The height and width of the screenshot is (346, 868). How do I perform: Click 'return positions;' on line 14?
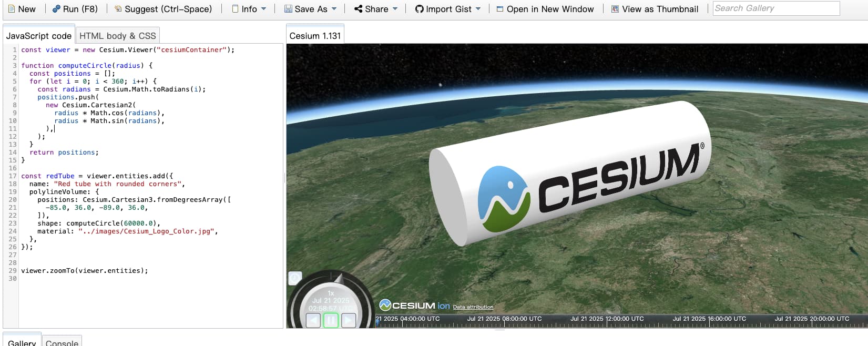[64, 152]
